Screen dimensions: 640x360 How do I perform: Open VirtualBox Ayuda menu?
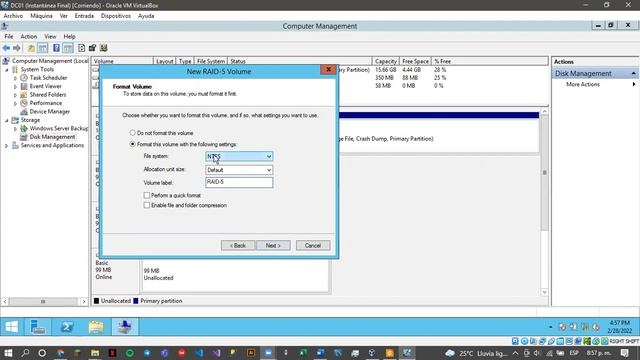tap(146, 16)
